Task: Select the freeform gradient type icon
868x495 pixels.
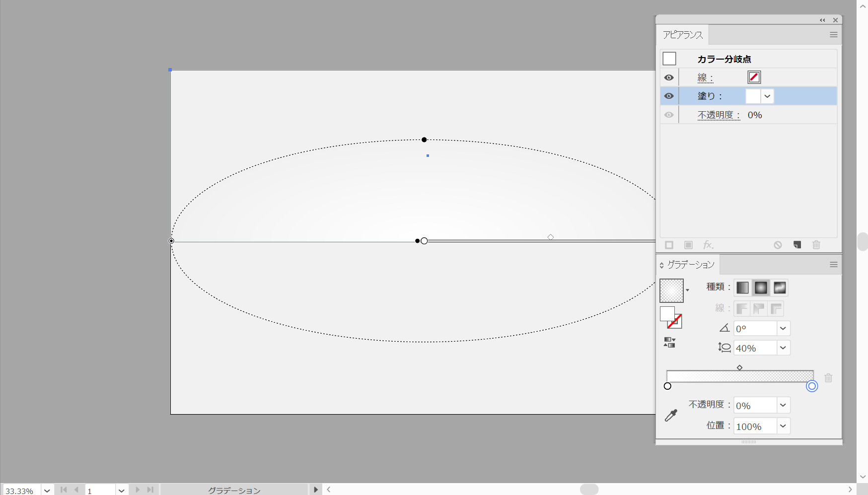Action: (x=780, y=288)
